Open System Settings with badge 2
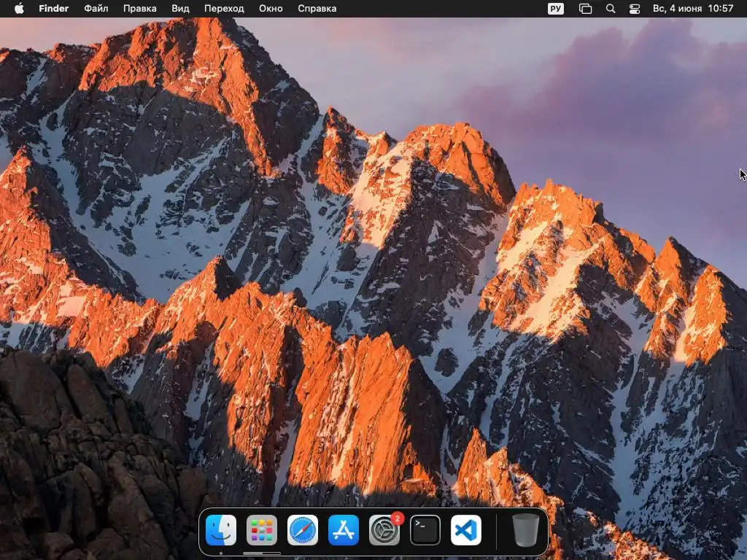The width and height of the screenshot is (747, 560). [384, 530]
